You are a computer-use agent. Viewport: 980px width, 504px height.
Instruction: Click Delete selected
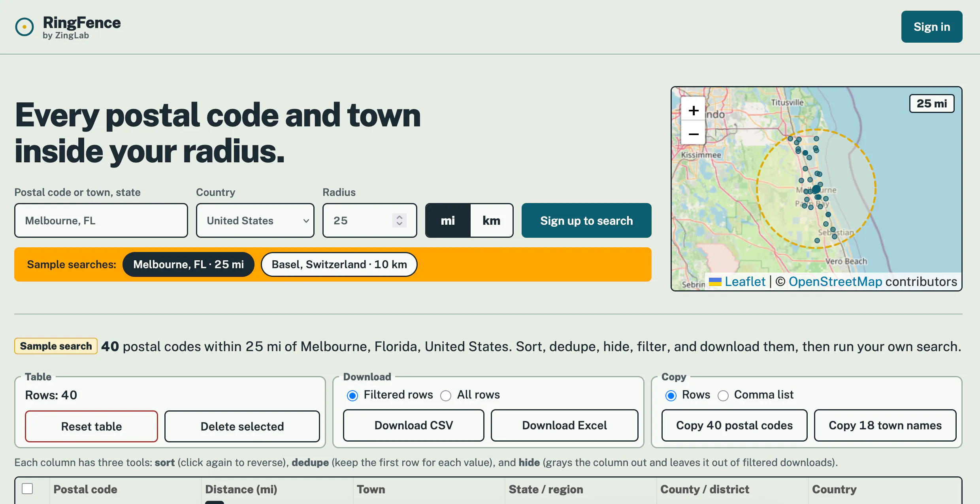point(242,426)
